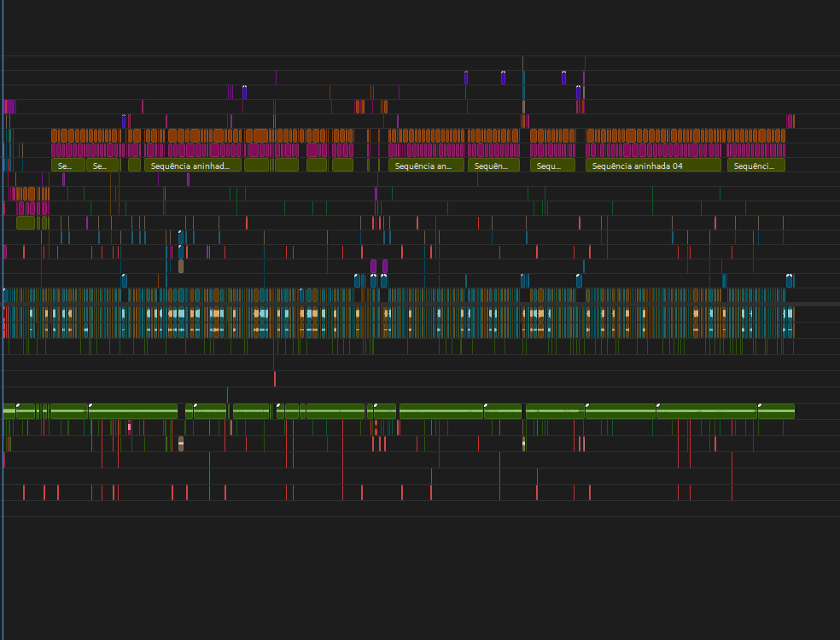Select the right clip of the purple pair
The height and width of the screenshot is (640, 840).
(x=385, y=266)
